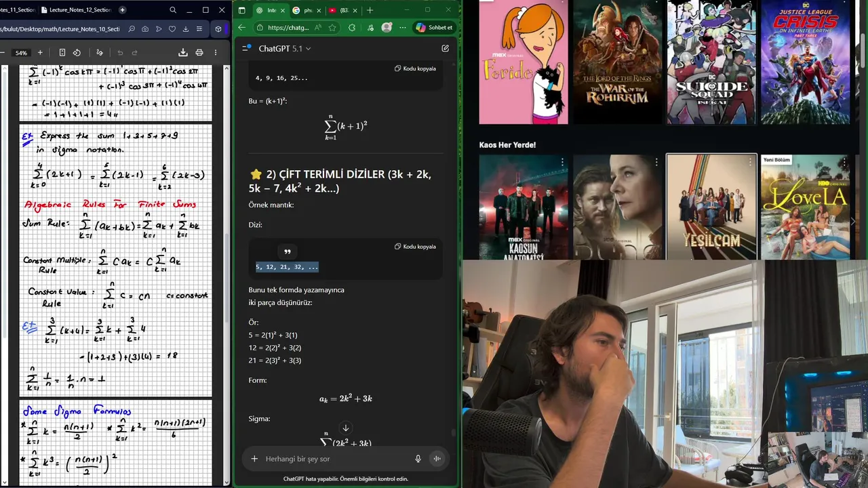Screen dimensions: 868x488
Task: Open tab search magnifier in PDF browser
Action: [x=173, y=10]
